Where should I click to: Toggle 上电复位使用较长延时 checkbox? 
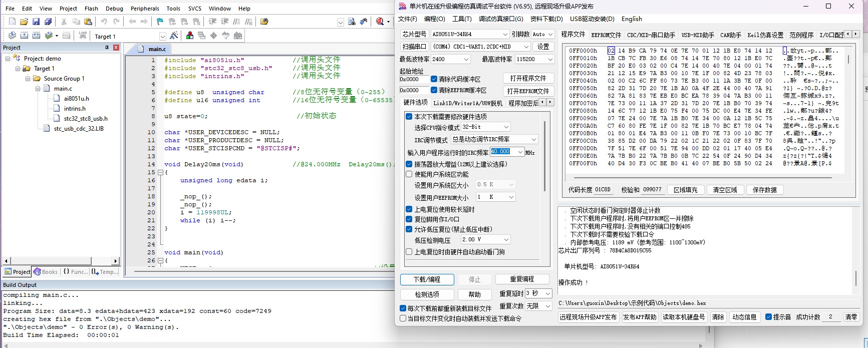pyautogui.click(x=409, y=209)
